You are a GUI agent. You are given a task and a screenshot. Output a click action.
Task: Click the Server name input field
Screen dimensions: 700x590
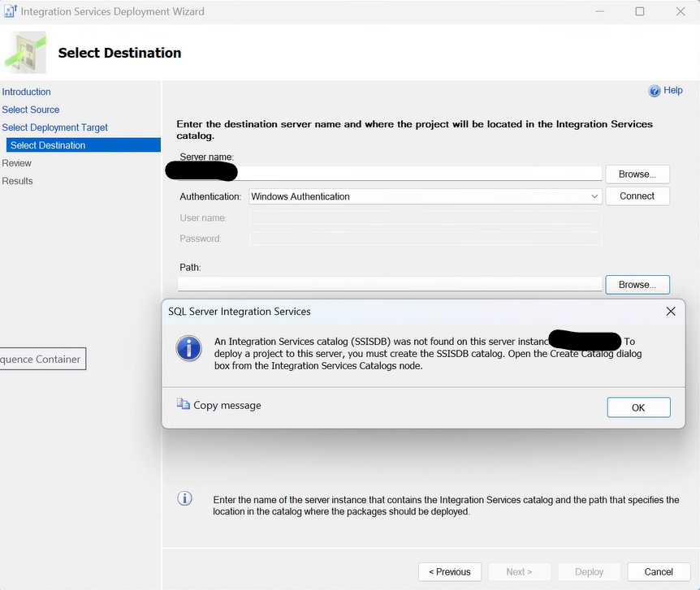coord(390,174)
